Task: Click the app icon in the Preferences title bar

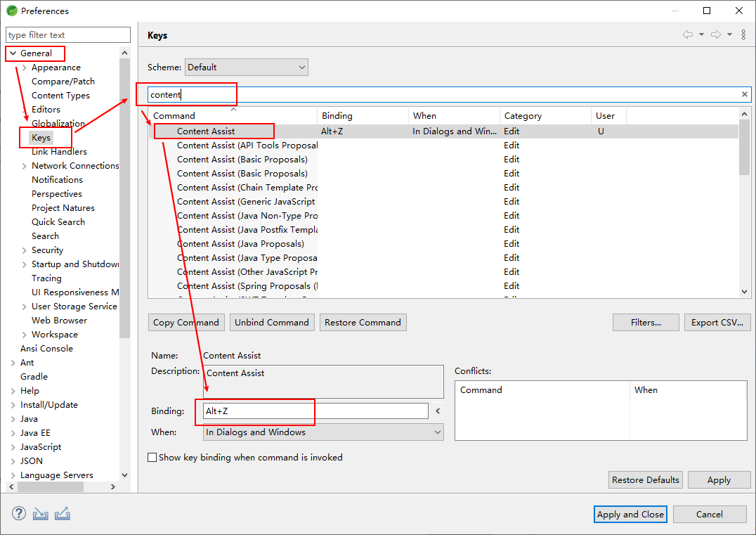Action: (11, 11)
